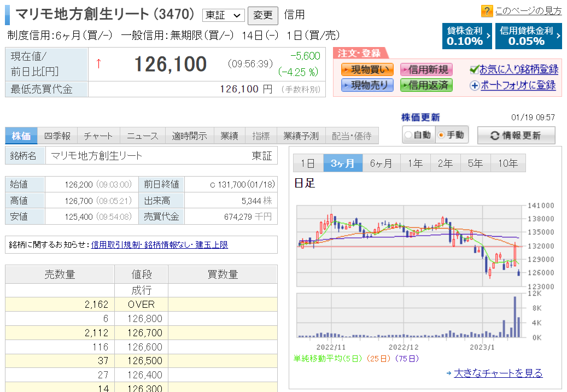Click the ポートフォリオに登録 link
Viewport: 567px width, 392px height.
click(518, 85)
